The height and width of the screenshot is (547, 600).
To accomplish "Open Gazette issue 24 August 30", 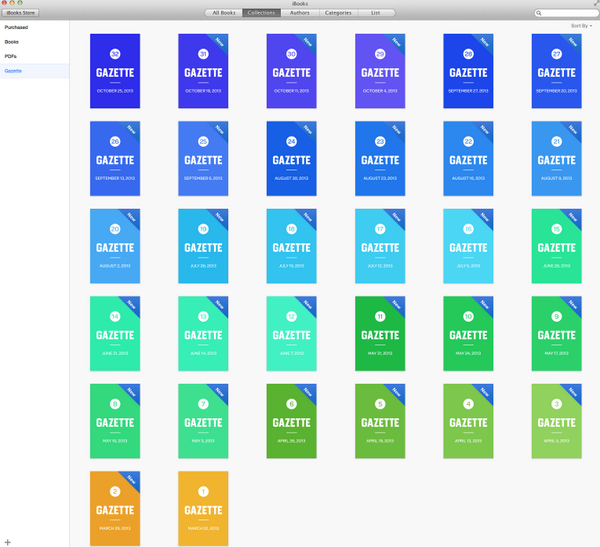I will coord(292,158).
